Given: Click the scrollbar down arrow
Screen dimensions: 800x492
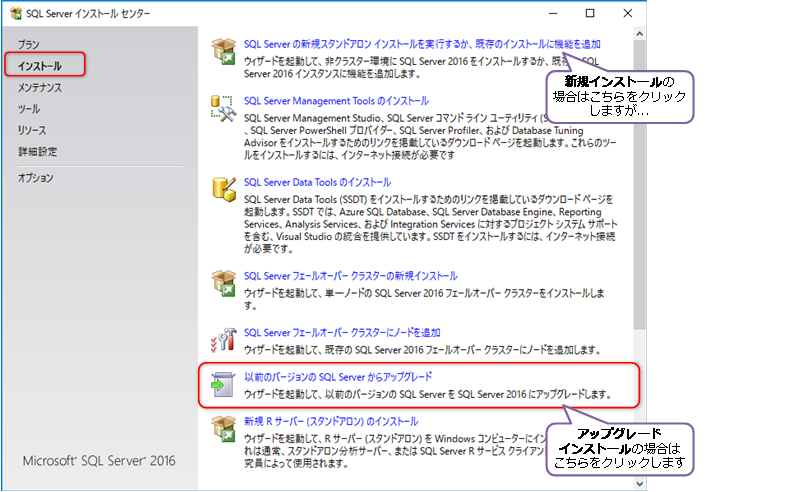Looking at the screenshot, I should [640, 483].
